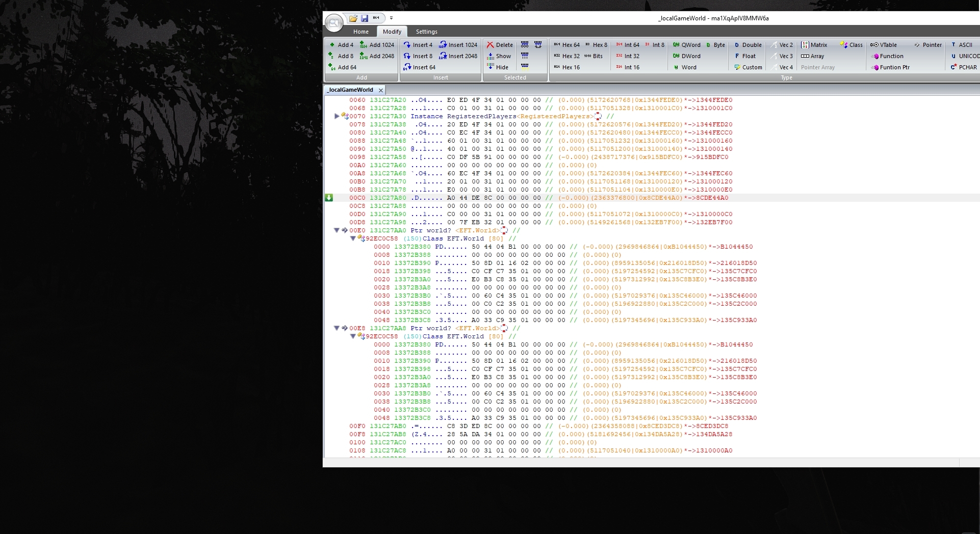Set node type to Float
The width and height of the screenshot is (980, 534).
click(745, 56)
